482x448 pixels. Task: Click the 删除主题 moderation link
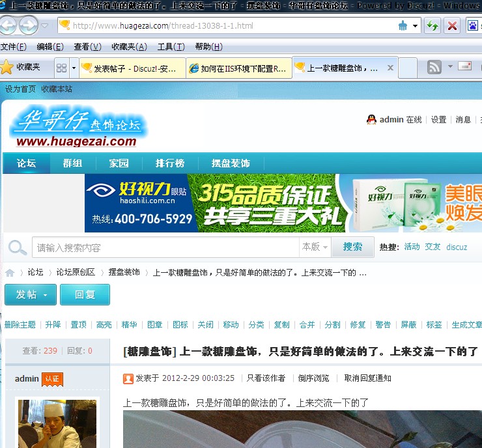coord(20,325)
